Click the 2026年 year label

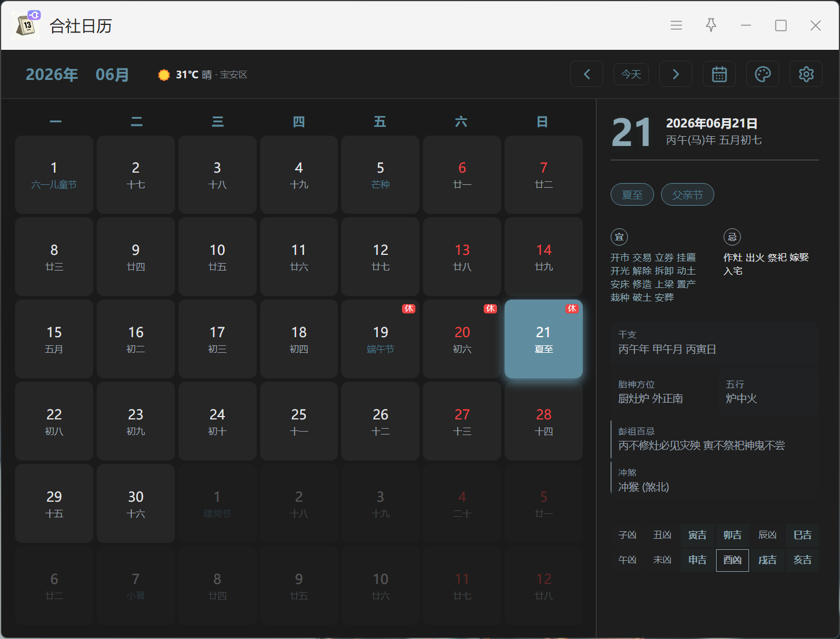(52, 75)
